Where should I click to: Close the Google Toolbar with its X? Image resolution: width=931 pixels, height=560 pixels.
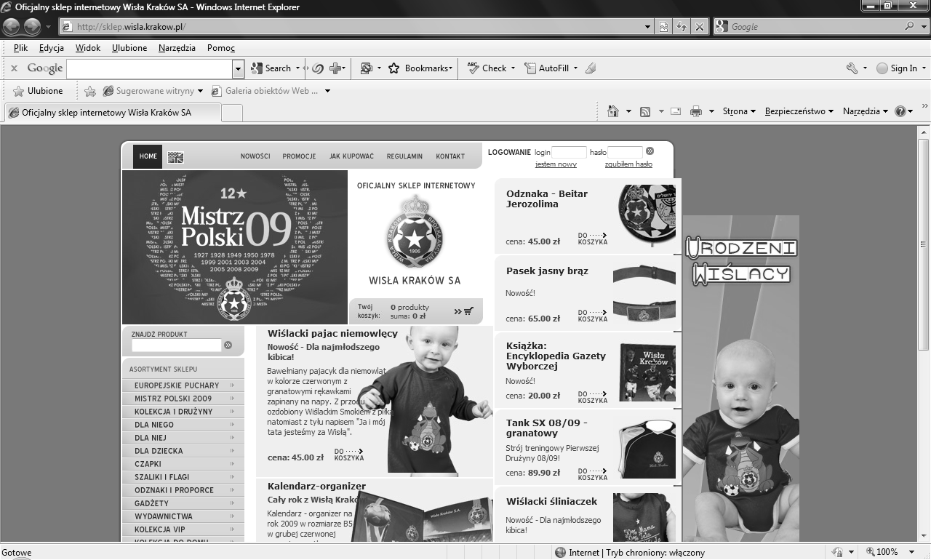[x=14, y=68]
